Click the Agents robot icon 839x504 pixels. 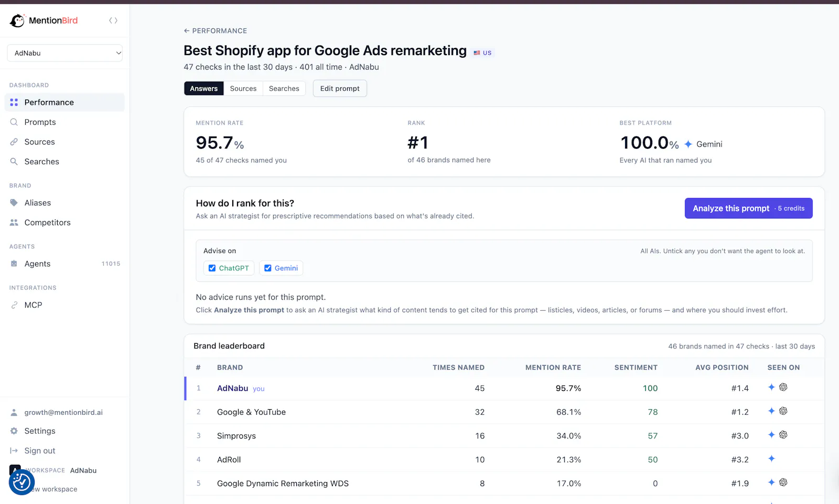click(x=14, y=264)
